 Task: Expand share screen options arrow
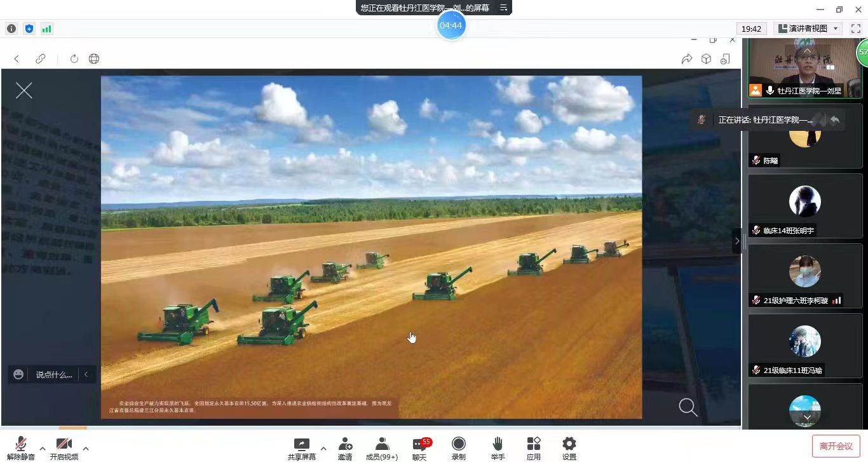tap(323, 449)
